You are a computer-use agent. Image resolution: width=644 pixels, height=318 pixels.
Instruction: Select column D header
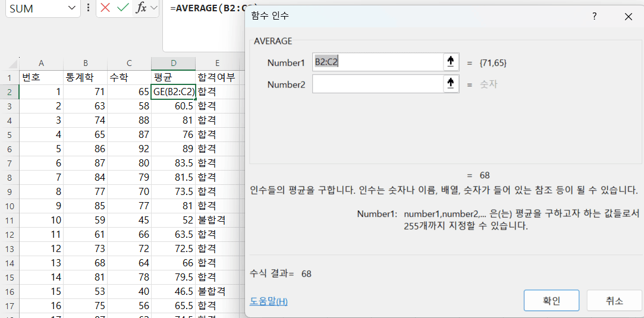click(x=173, y=64)
